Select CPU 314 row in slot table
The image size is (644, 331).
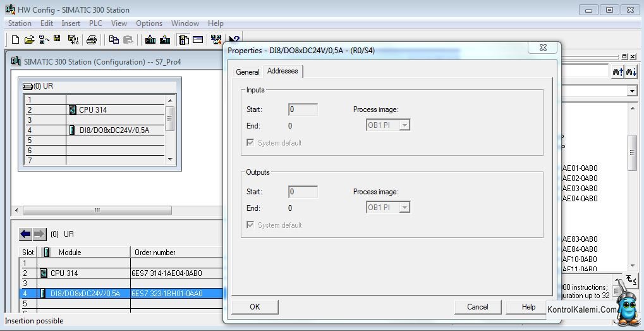tap(121, 273)
